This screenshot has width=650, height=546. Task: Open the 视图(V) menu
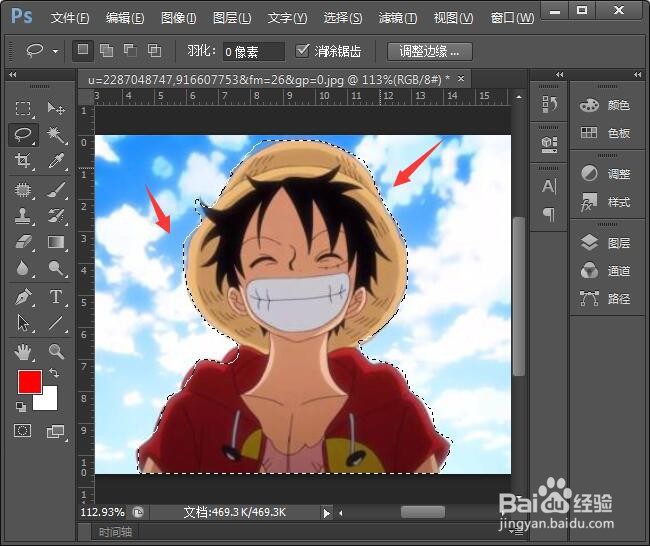453,18
